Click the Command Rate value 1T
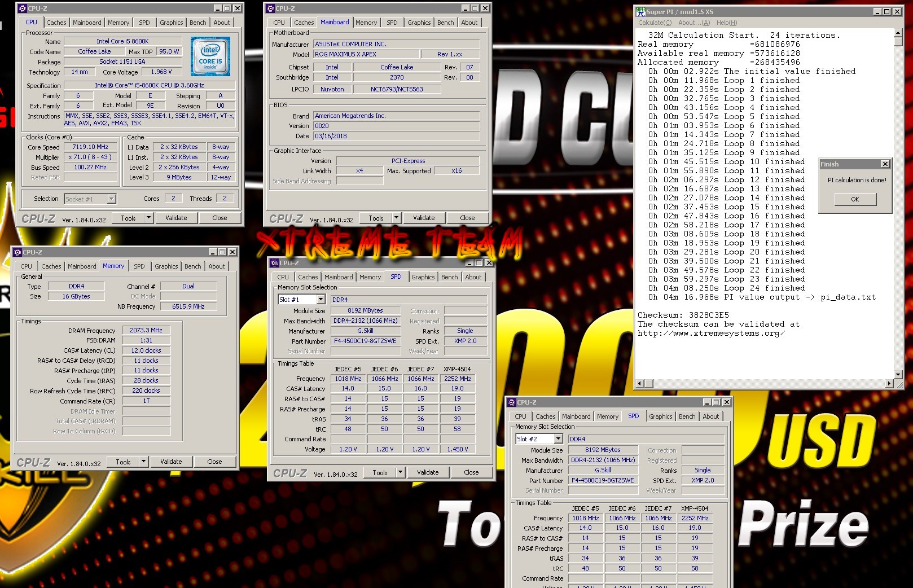Screen dimensions: 913x588 (x=146, y=401)
